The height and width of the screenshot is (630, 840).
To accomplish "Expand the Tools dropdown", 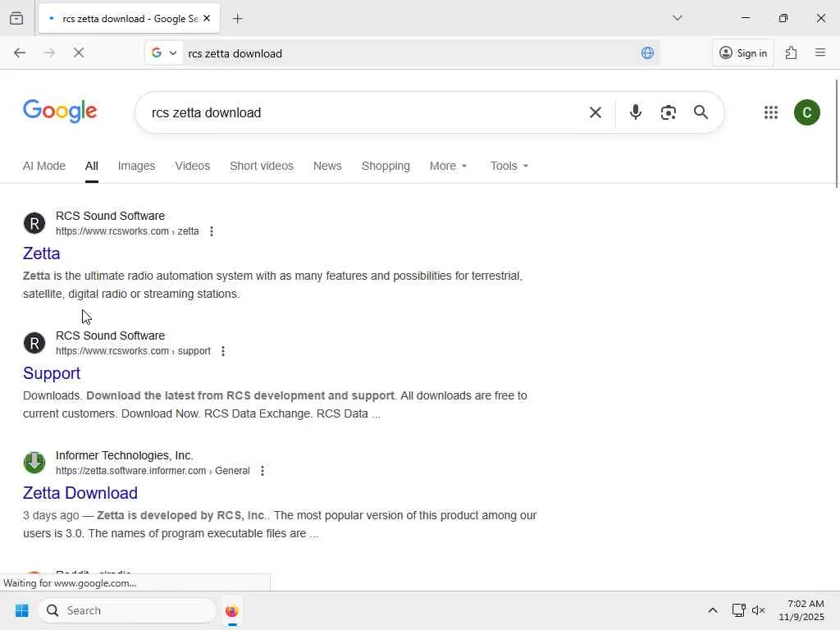I will click(x=509, y=166).
